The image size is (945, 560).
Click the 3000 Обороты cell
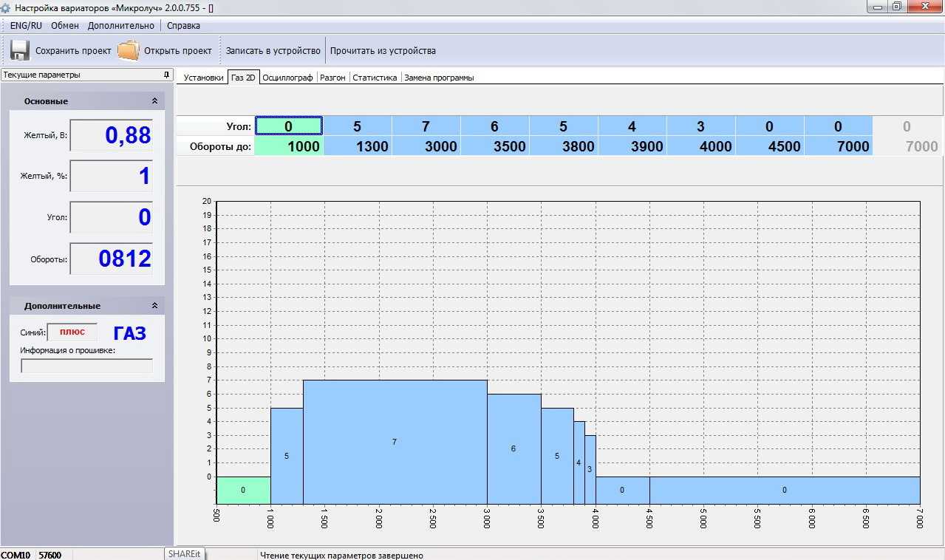coord(426,146)
